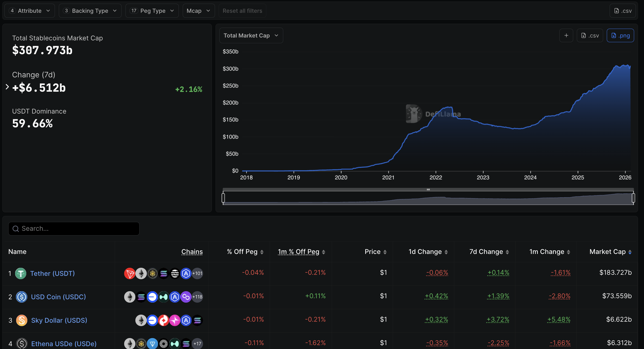644x349 pixels.
Task: Click USD Coin's 7d change value +1.39%
Action: click(498, 296)
